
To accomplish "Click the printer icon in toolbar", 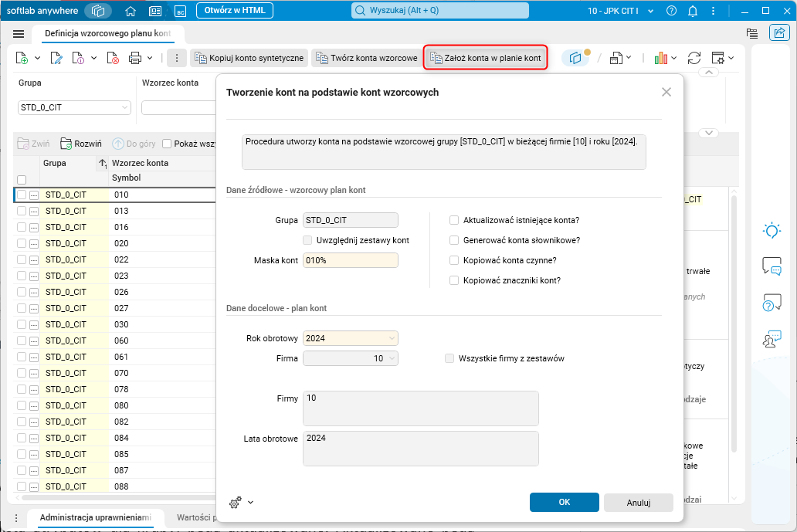I will [135, 58].
